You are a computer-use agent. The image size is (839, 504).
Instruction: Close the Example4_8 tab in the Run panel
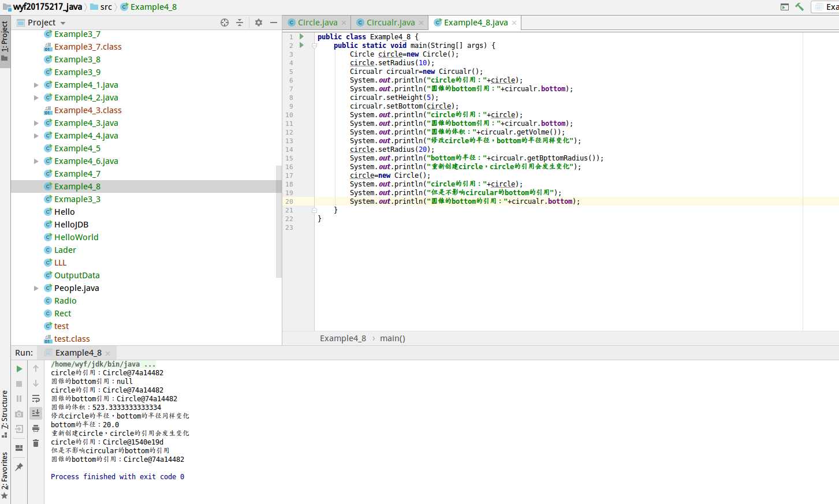108,353
